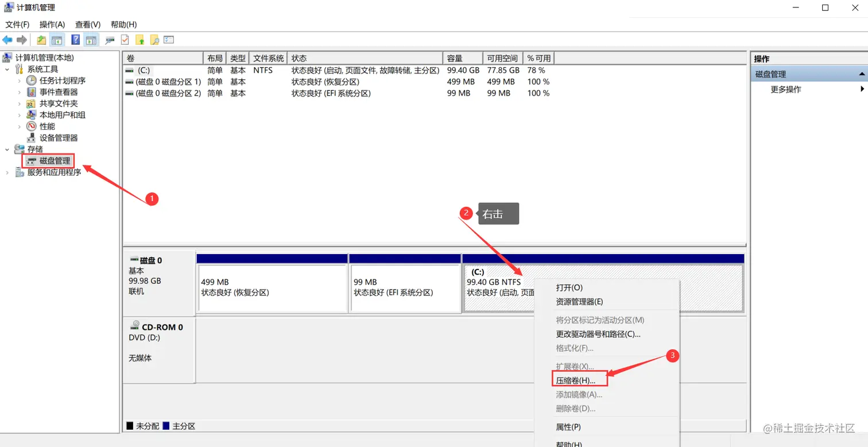Expand the 本地用户和组 chevron

[20, 115]
